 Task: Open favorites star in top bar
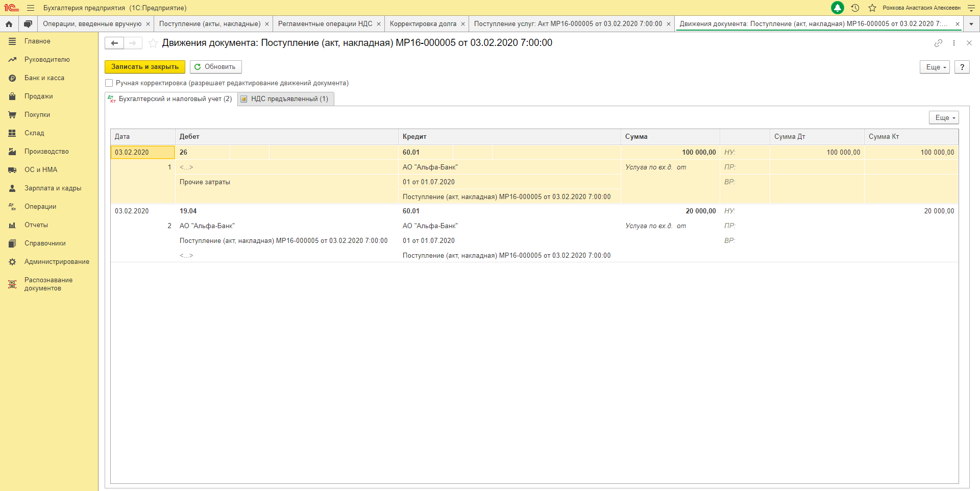pos(872,8)
